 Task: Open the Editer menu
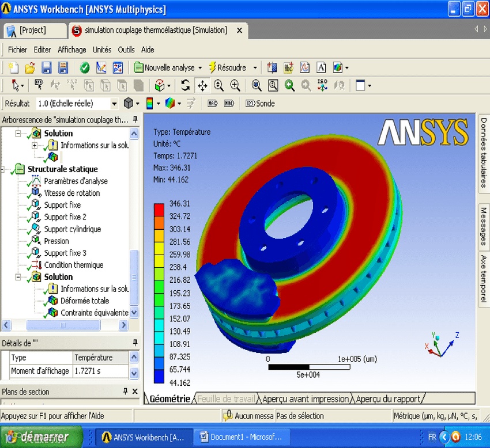click(x=42, y=50)
